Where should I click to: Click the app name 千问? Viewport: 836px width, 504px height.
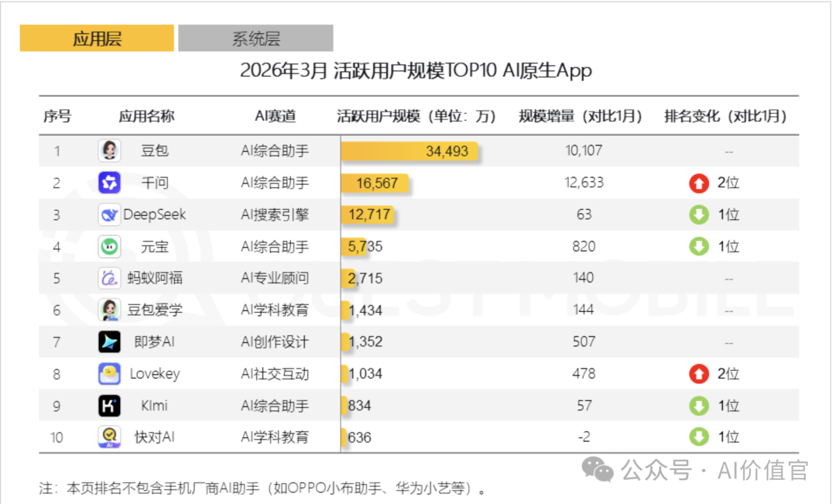tap(155, 183)
